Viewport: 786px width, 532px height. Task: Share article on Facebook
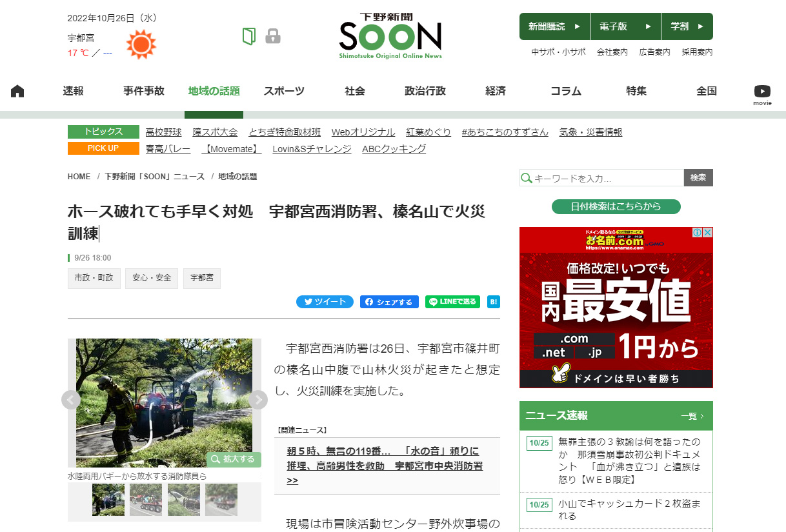click(x=389, y=302)
